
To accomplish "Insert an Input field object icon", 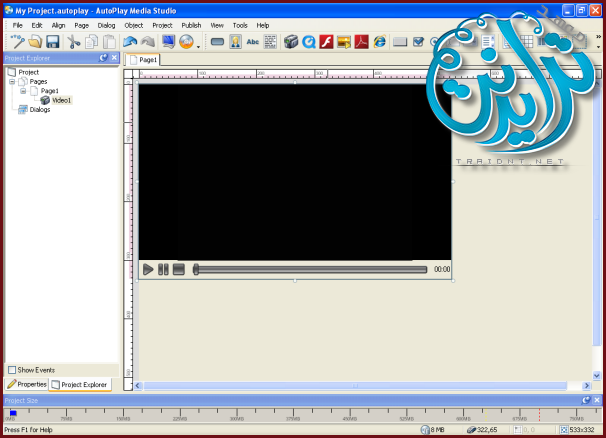I will pos(400,41).
